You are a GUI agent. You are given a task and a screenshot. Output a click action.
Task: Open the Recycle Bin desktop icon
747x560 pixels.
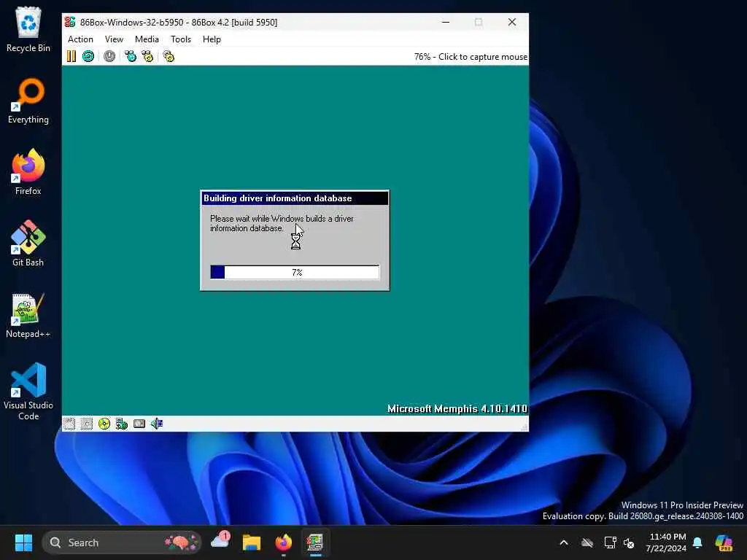click(x=28, y=29)
